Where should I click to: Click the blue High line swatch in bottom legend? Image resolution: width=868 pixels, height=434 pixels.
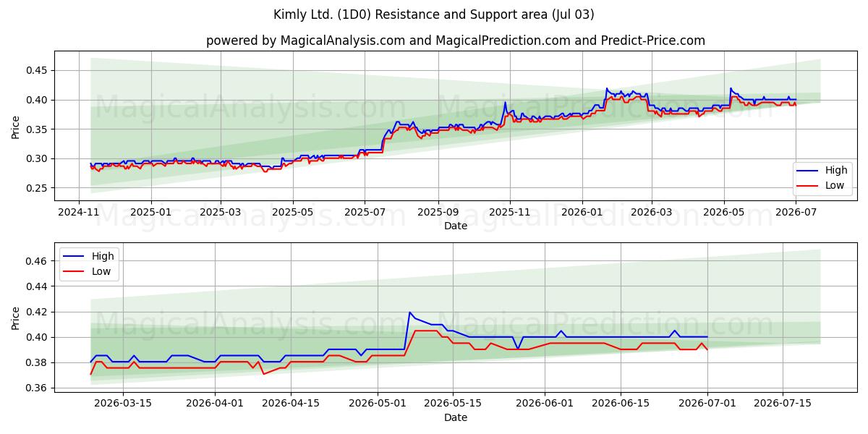(74, 256)
